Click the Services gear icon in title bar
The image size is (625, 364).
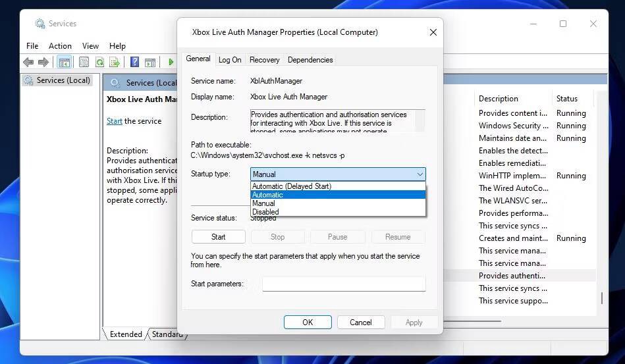pos(40,24)
